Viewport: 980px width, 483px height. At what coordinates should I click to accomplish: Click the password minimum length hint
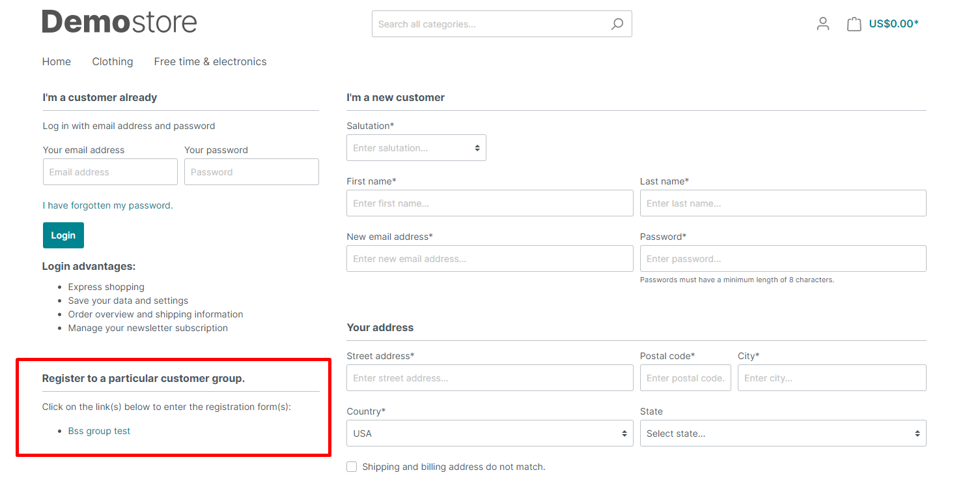click(x=737, y=280)
